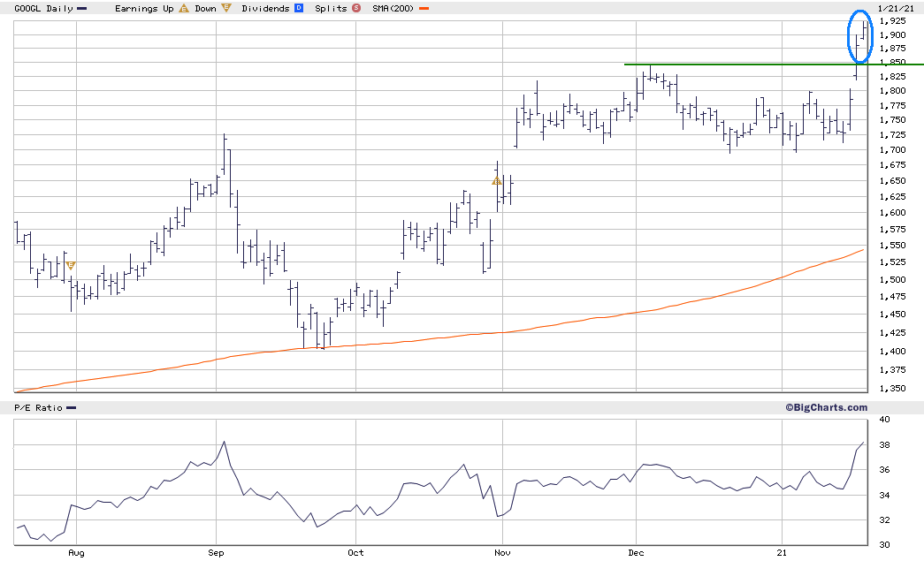Viewport: 924px width, 561px height.
Task: Select the earnings-down marker on the August price bars
Action: (x=70, y=266)
